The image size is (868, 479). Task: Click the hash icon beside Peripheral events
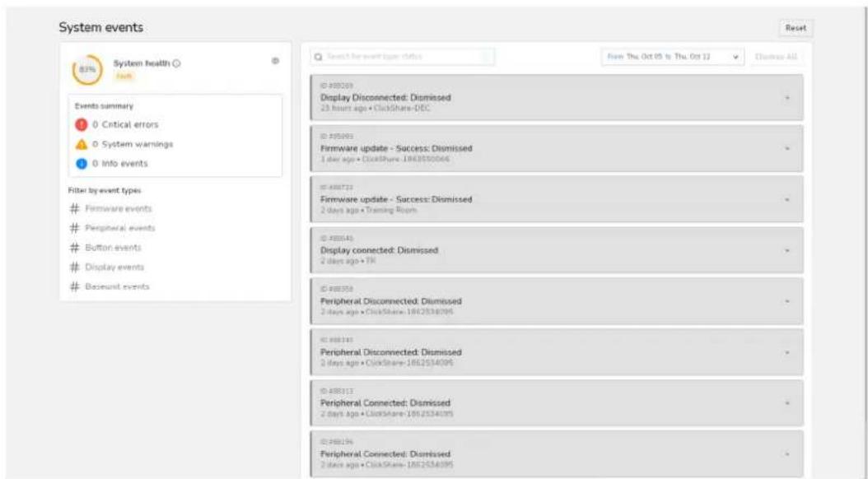75,228
